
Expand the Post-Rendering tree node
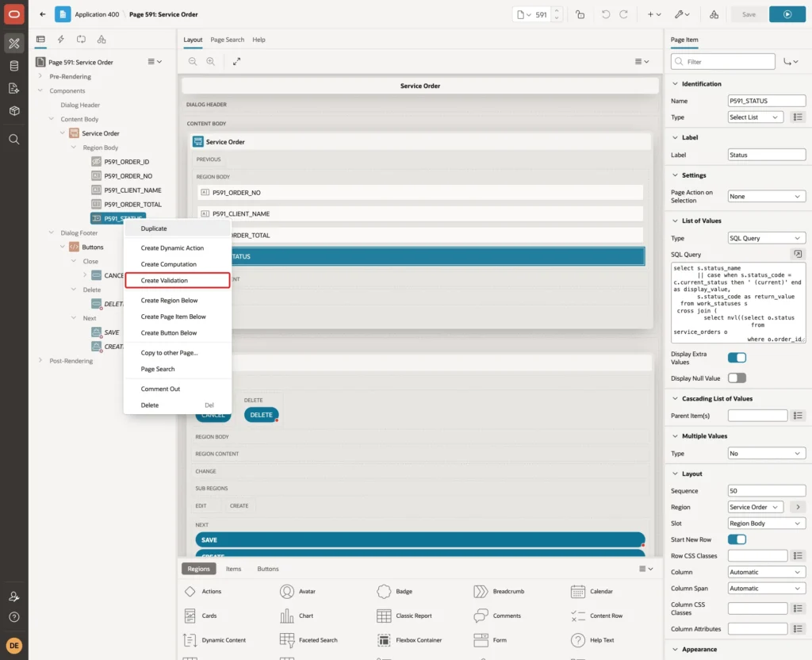(40, 361)
